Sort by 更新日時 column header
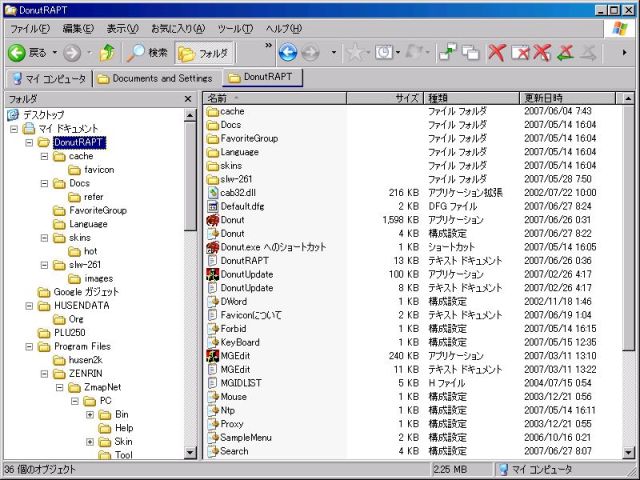 click(x=567, y=98)
